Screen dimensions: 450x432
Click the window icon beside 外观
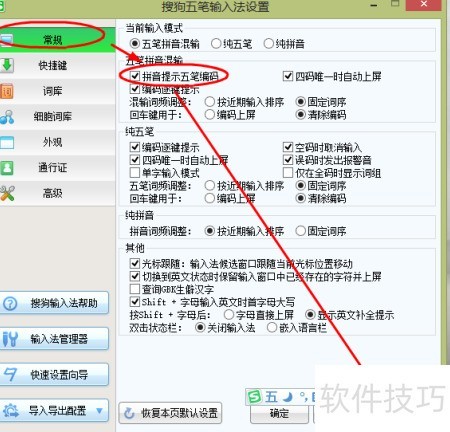7,142
